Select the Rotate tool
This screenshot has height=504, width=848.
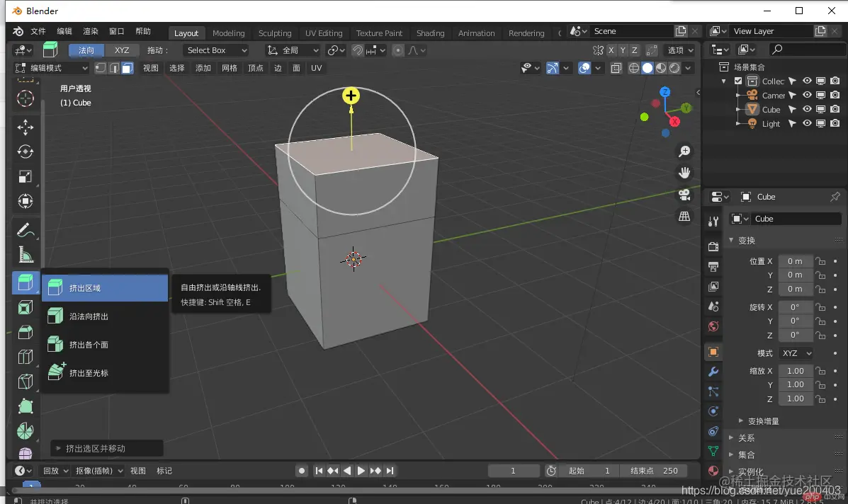pyautogui.click(x=26, y=151)
